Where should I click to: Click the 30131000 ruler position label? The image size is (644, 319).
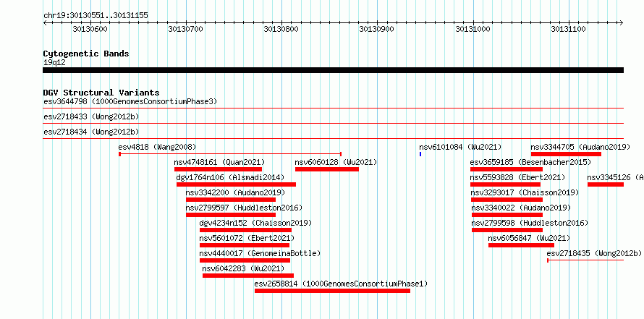pos(473,29)
